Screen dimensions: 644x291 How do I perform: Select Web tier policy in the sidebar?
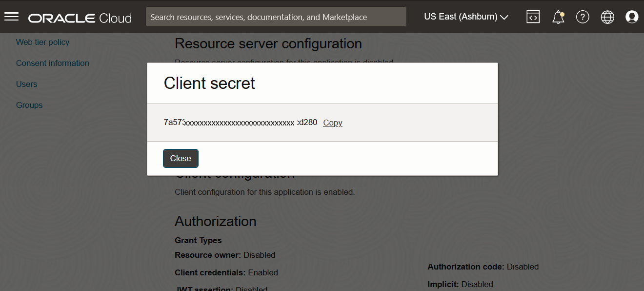point(42,42)
